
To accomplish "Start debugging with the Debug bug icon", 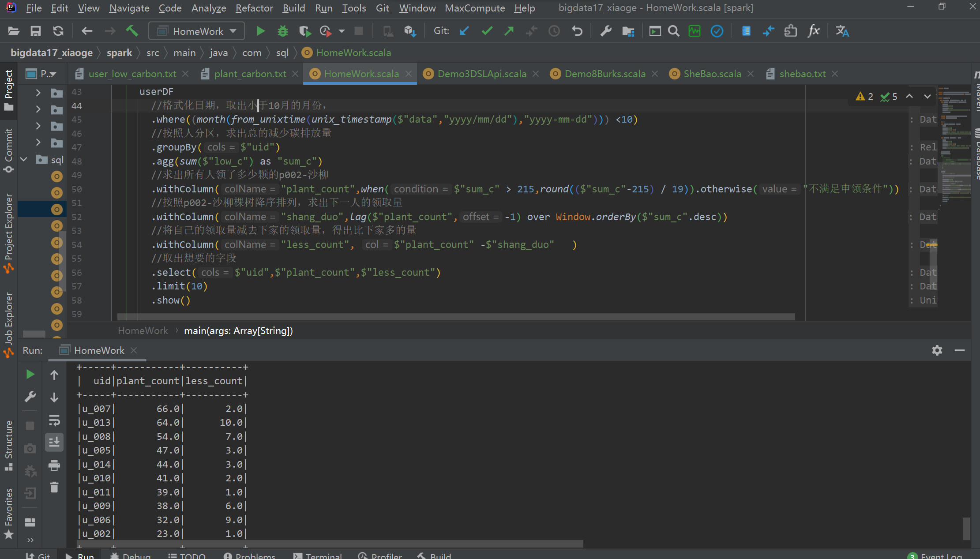I will coord(282,31).
